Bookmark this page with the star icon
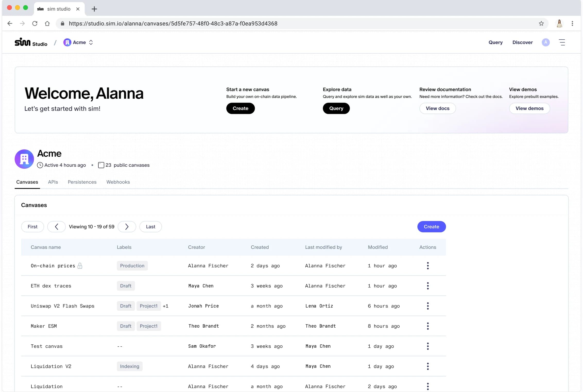 click(x=541, y=23)
